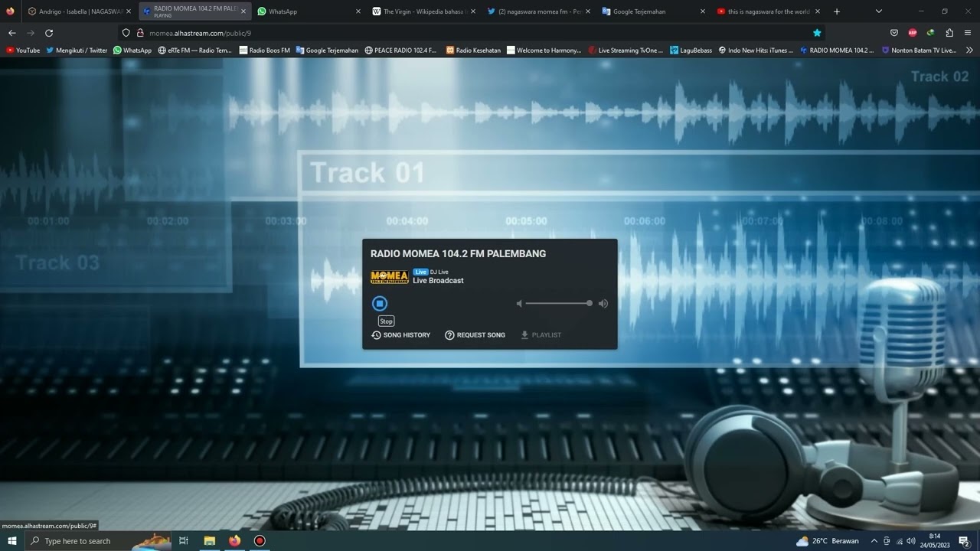Click the Momea station logo
The image size is (980, 551).
[x=390, y=277]
